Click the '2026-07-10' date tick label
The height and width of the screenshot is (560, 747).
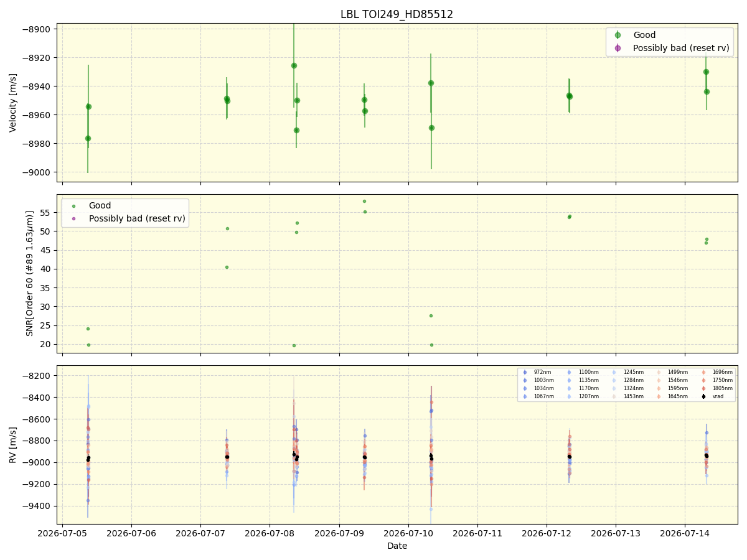[408, 534]
